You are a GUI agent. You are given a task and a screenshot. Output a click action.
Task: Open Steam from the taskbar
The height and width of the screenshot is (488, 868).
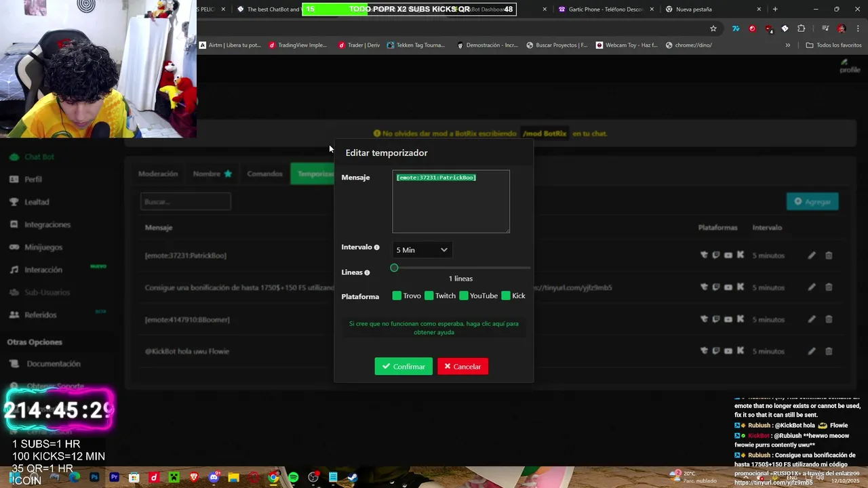(353, 478)
